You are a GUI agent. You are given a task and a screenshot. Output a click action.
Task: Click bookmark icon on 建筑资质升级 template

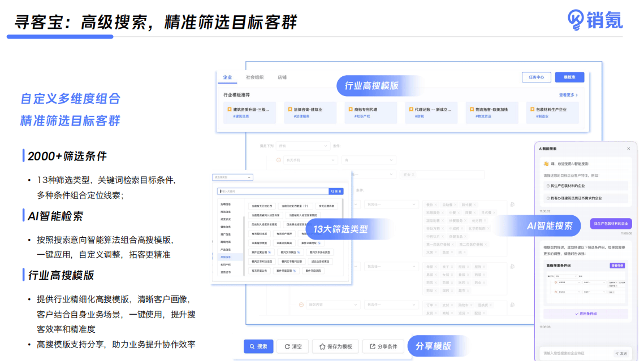230,110
